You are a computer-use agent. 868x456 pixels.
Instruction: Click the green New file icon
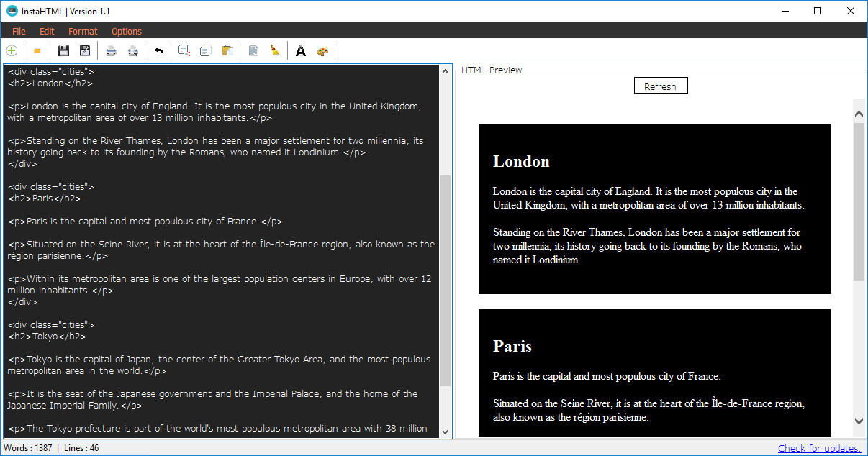(12, 50)
